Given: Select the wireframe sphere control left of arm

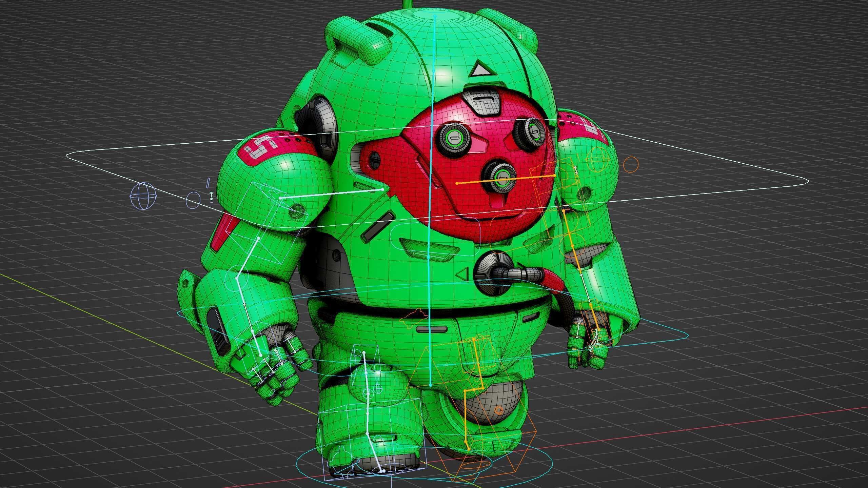Looking at the screenshot, I should [143, 196].
